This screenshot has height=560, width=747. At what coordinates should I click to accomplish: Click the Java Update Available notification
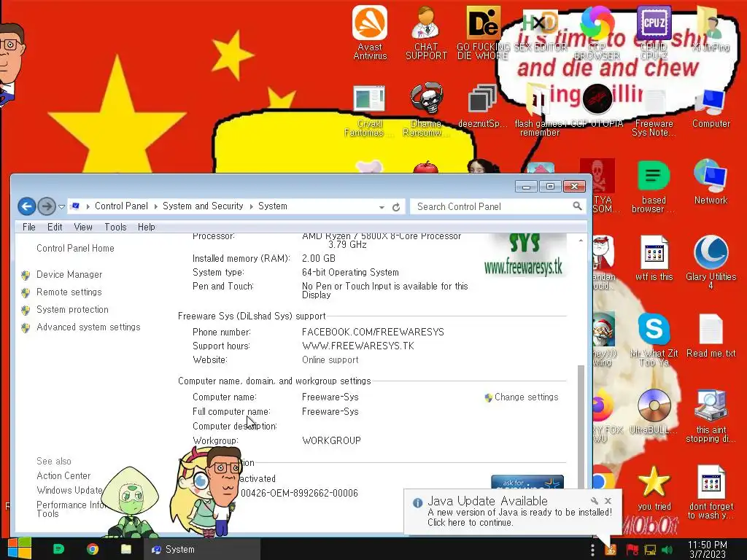(x=513, y=512)
